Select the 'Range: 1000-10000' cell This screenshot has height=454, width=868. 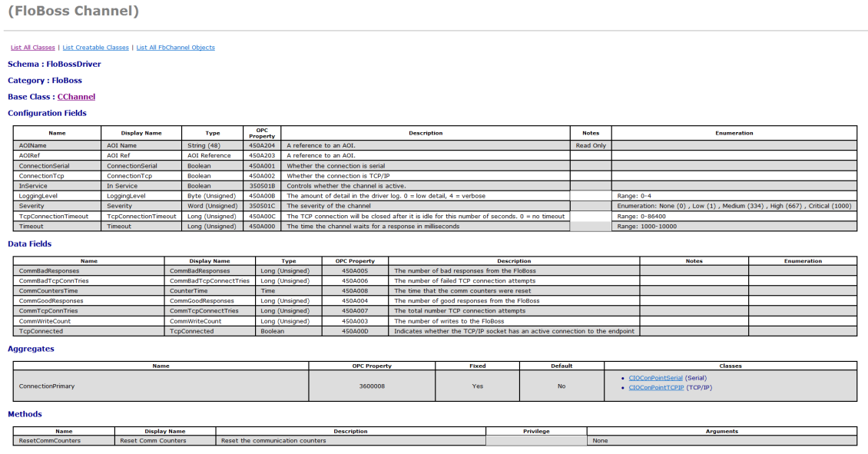[x=734, y=227]
